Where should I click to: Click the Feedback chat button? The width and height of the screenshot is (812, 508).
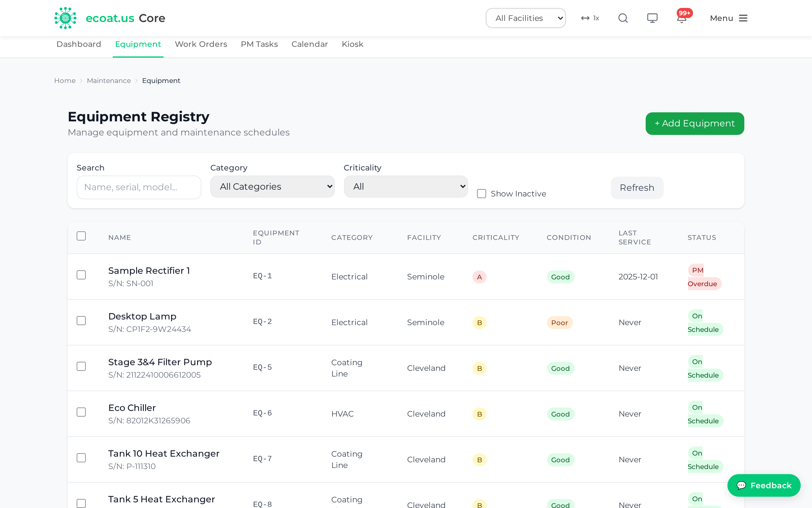pyautogui.click(x=764, y=485)
